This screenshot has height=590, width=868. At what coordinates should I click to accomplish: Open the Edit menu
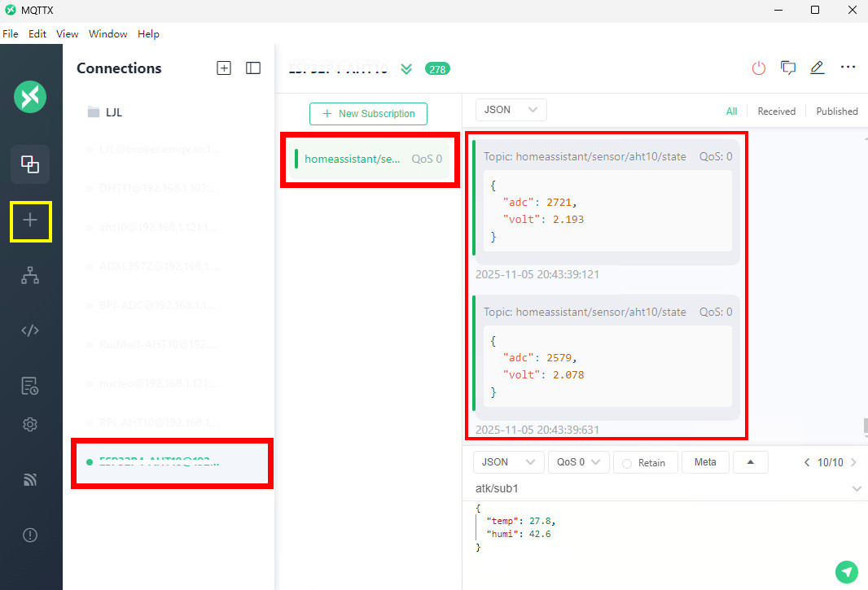37,33
